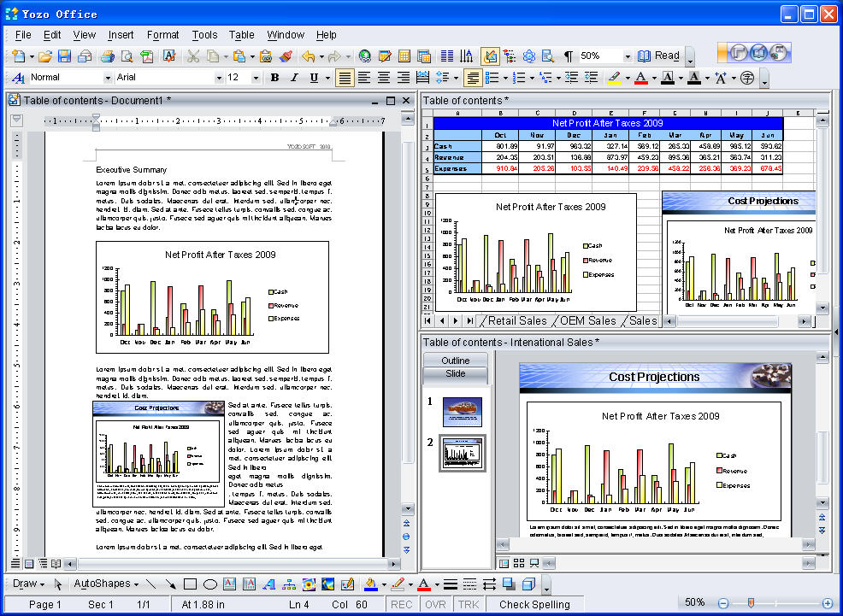Image resolution: width=843 pixels, height=616 pixels.
Task: Click the New document icon
Action: (19, 56)
